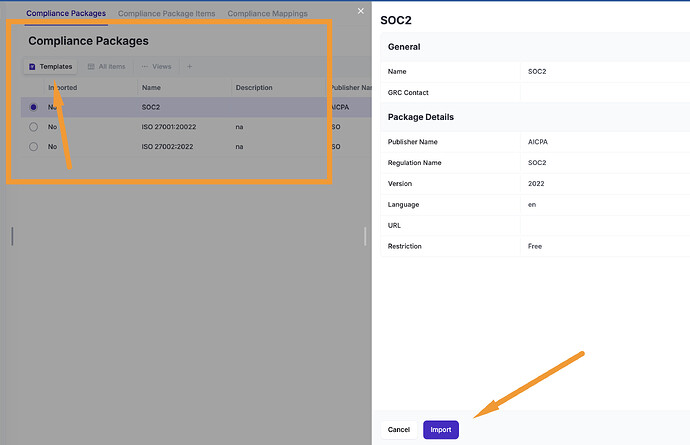Viewport: 690px width, 445px height.
Task: Click the plus icon to add view
Action: click(x=190, y=67)
